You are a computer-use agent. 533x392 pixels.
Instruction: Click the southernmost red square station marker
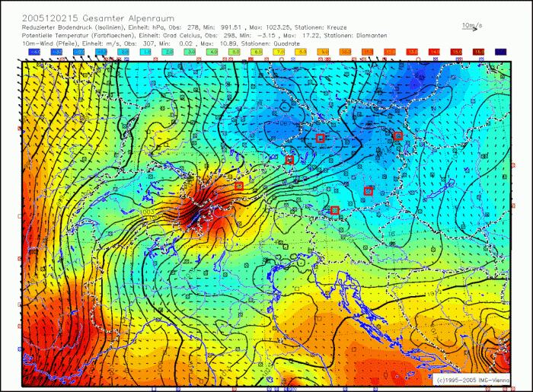[334, 209]
